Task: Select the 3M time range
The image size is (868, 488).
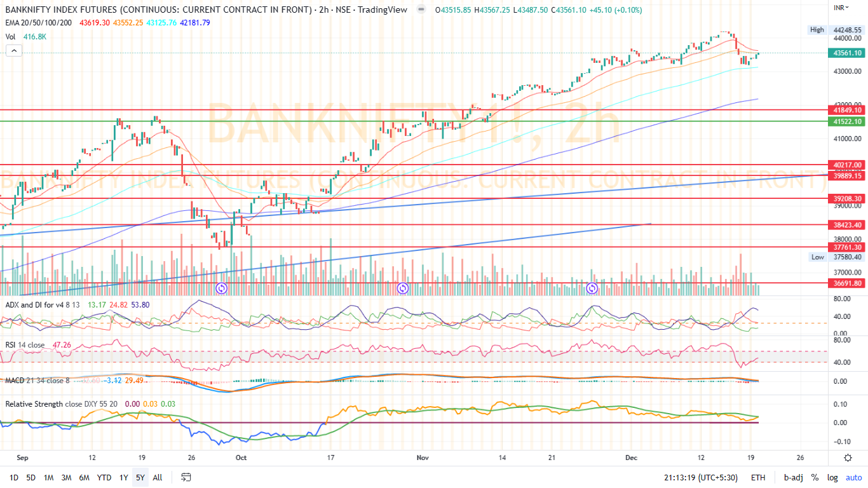Action: (x=66, y=477)
